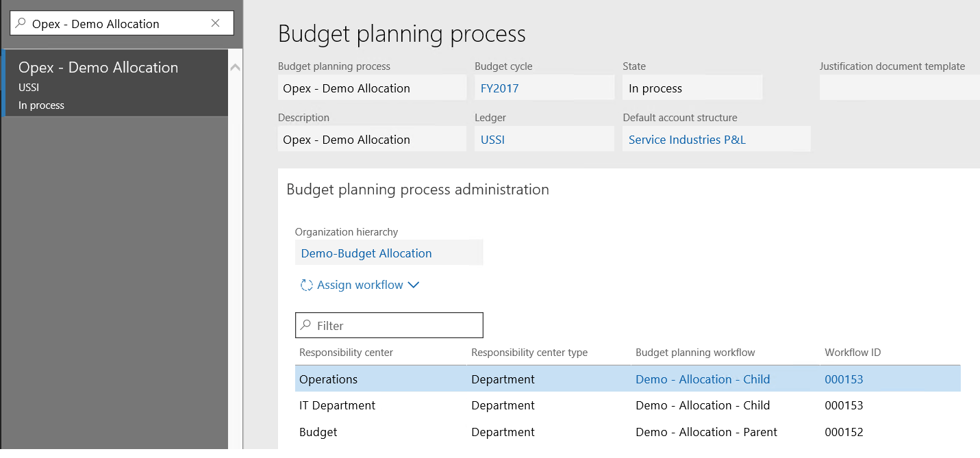980x458 pixels.
Task: Sort by the Responsibility center column header
Action: coord(346,353)
